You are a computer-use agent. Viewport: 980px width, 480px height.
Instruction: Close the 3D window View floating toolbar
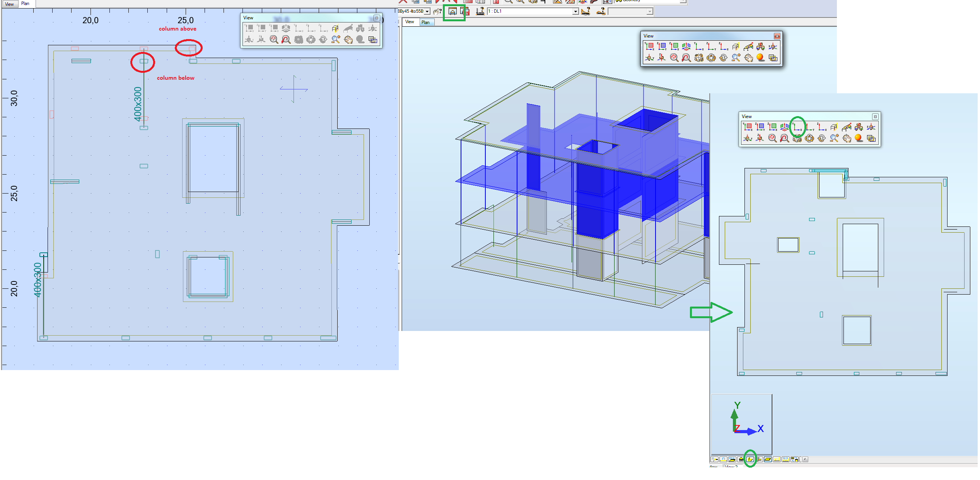point(777,36)
